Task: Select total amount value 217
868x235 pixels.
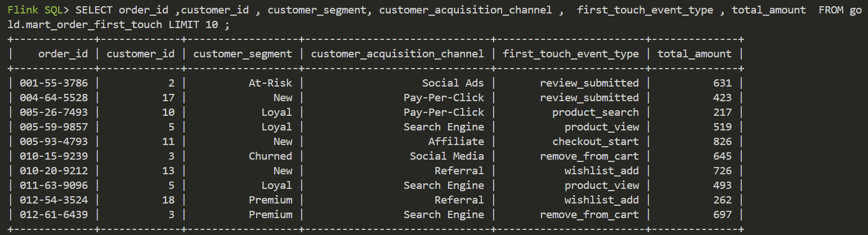Action: tap(723, 112)
